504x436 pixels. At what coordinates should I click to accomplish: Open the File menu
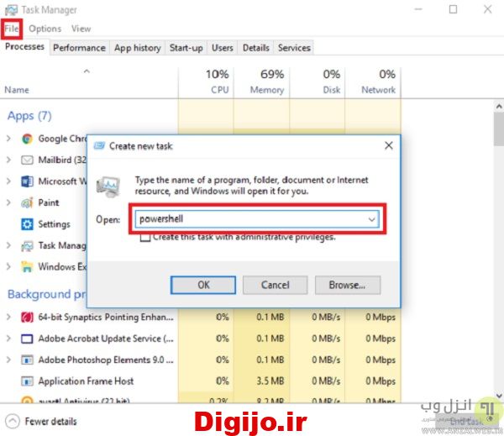click(12, 29)
